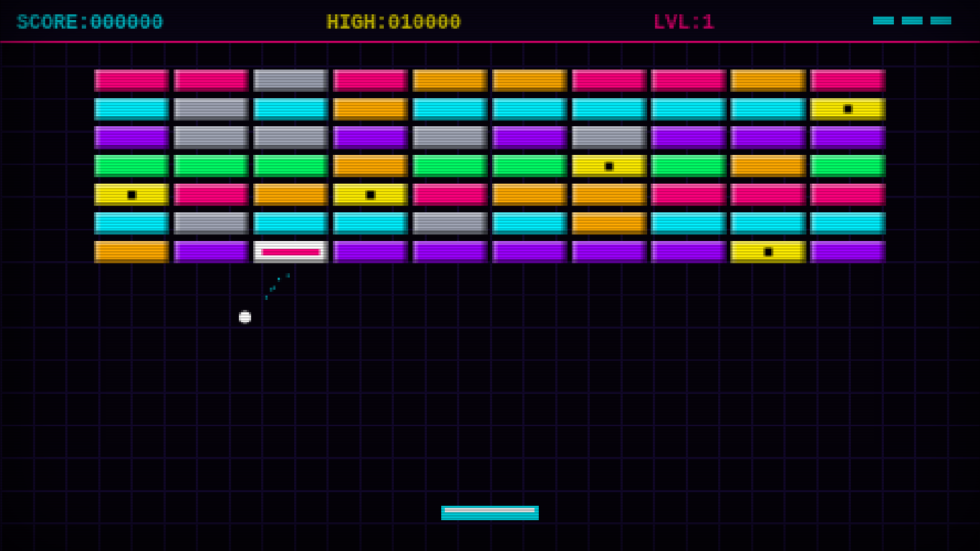Click the HIGH:010000 high score text
The width and height of the screenshot is (980, 551).
(394, 22)
